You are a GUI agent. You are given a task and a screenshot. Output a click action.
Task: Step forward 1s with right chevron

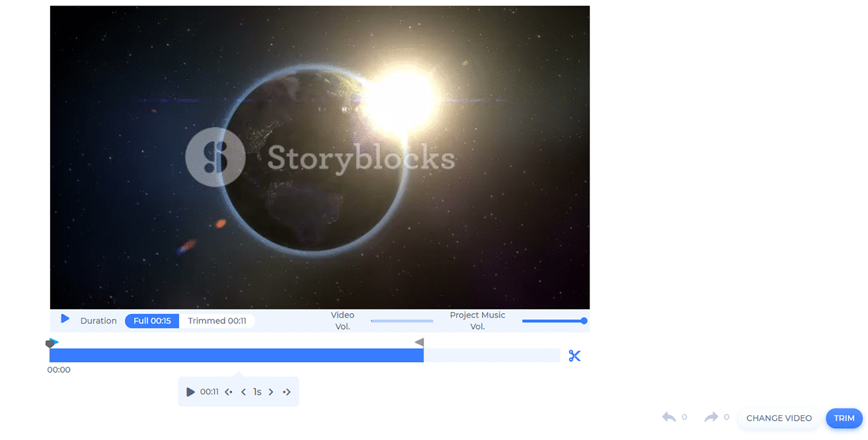pos(271,392)
